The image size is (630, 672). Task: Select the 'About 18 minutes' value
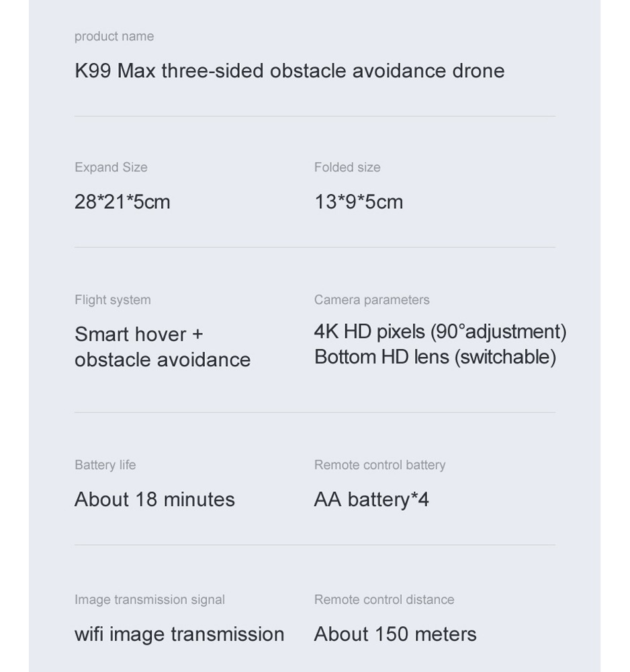154,500
